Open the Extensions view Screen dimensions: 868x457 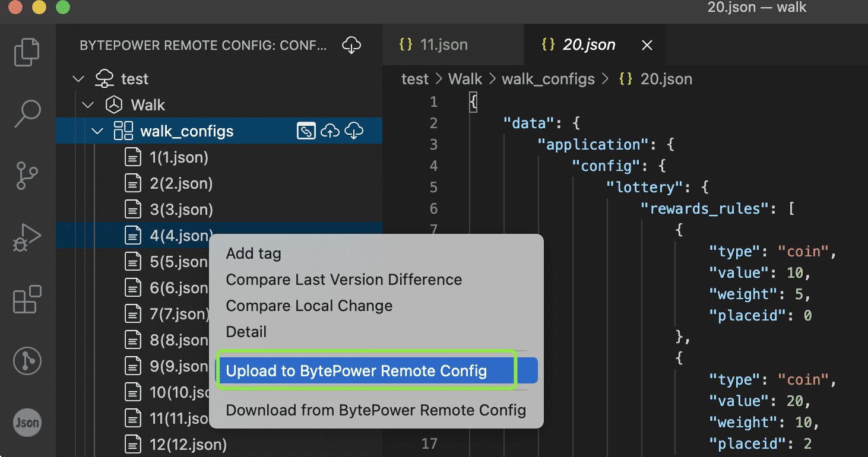(x=27, y=300)
